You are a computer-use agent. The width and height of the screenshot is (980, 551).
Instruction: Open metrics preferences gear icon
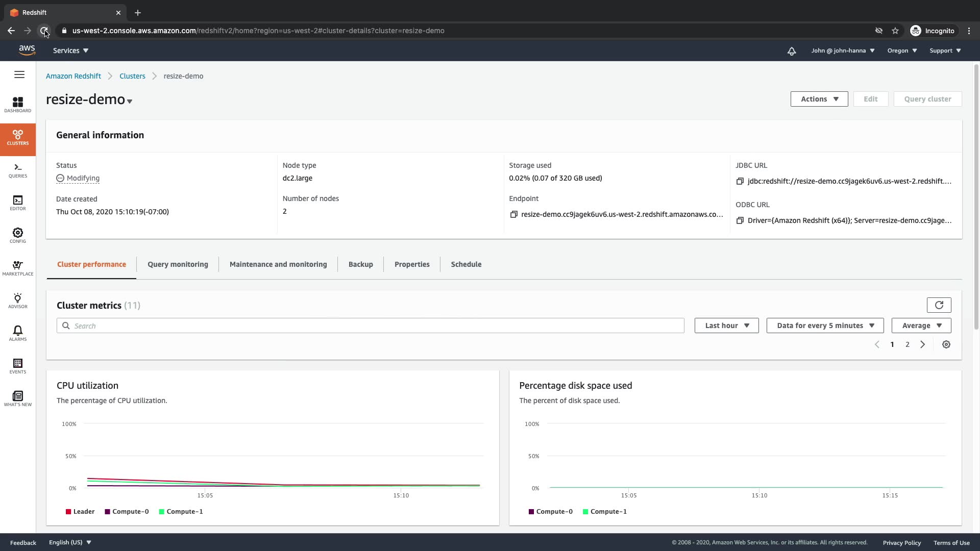(946, 344)
